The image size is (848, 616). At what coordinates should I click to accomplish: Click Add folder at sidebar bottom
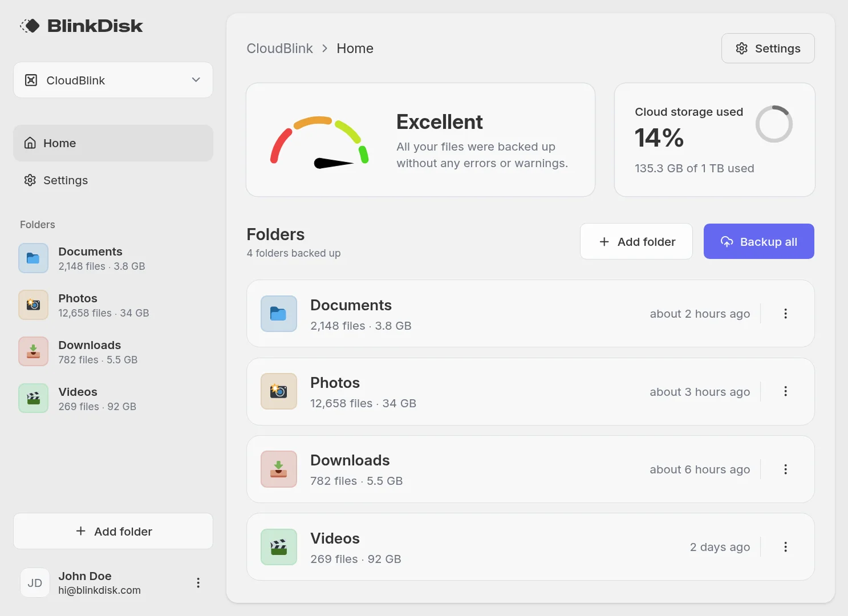(x=113, y=531)
